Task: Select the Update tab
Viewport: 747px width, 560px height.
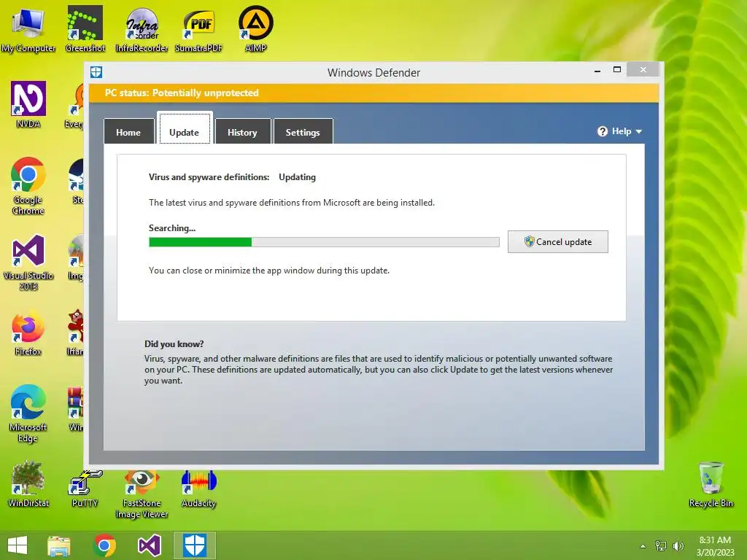Action: [x=185, y=128]
